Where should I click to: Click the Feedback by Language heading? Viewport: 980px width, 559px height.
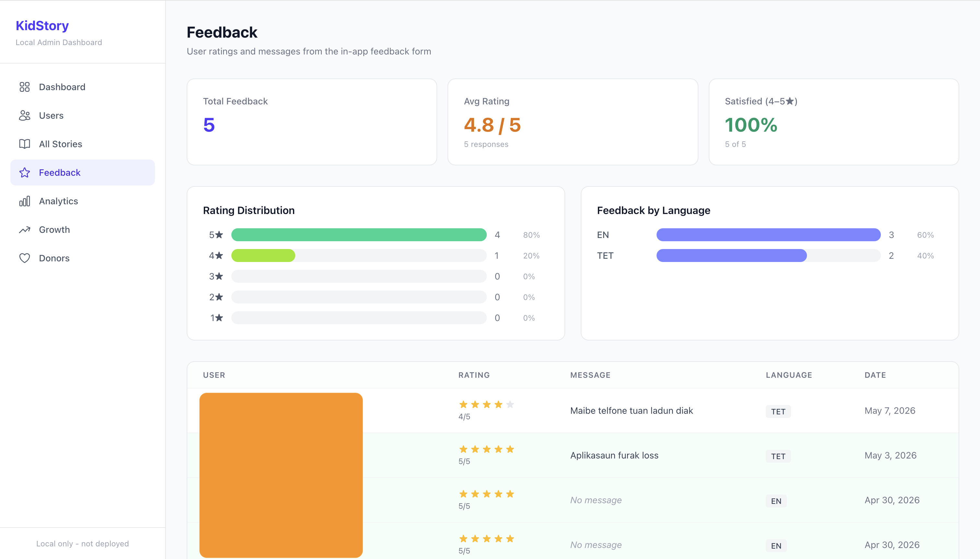(x=653, y=210)
